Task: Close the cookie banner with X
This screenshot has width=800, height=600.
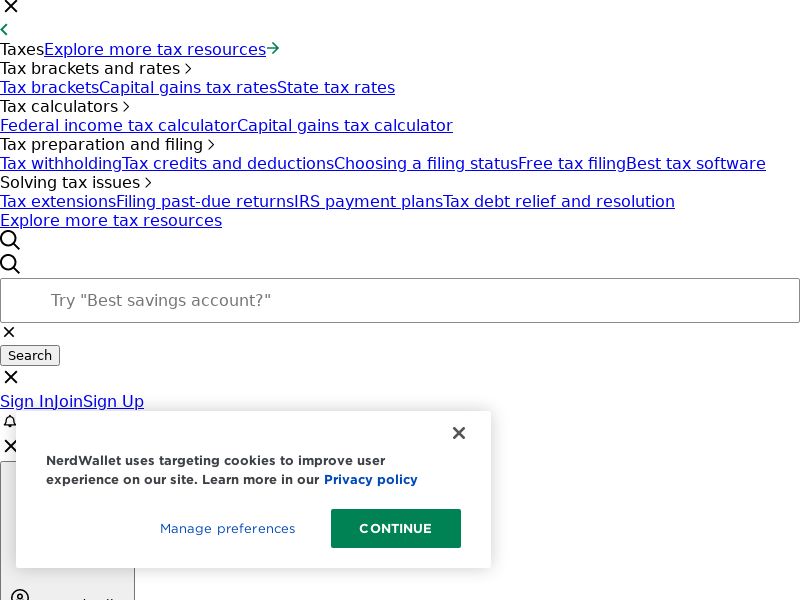Action: pyautogui.click(x=459, y=433)
